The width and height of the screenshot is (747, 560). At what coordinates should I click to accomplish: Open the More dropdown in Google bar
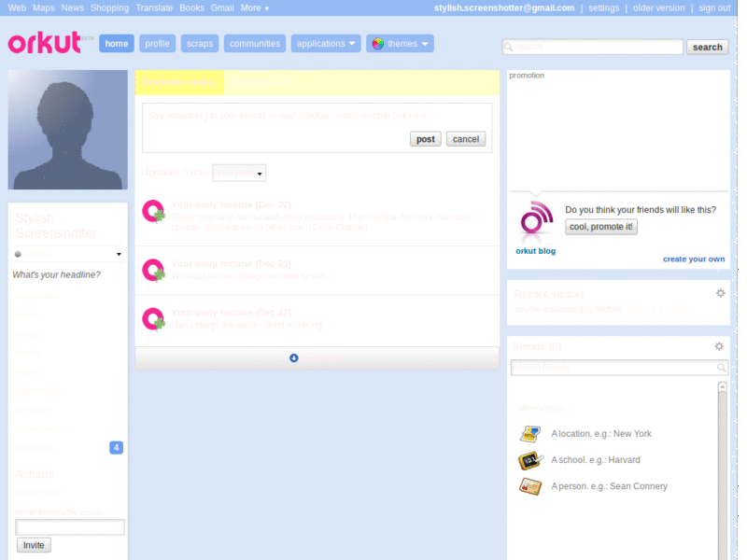pyautogui.click(x=254, y=7)
